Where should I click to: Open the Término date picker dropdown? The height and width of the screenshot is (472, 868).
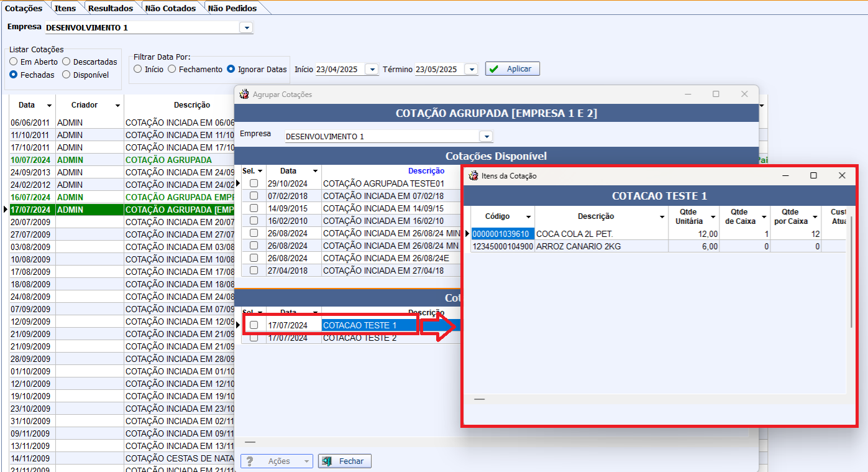tap(471, 70)
